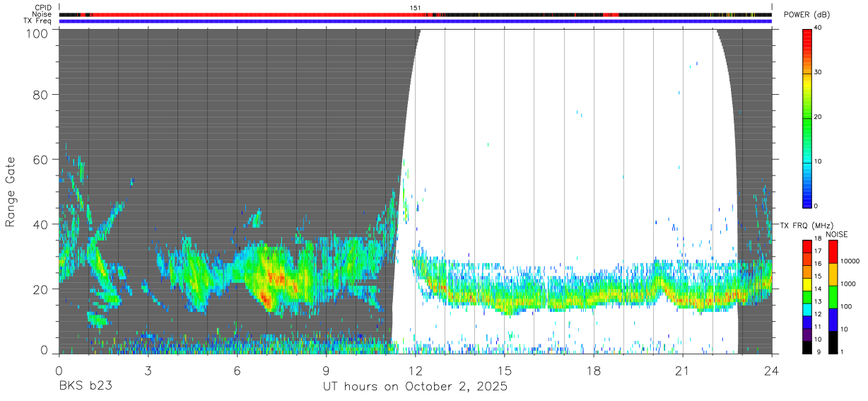The height and width of the screenshot is (401, 868).
Task: Click the CPID label at top left
Action: [x=43, y=8]
